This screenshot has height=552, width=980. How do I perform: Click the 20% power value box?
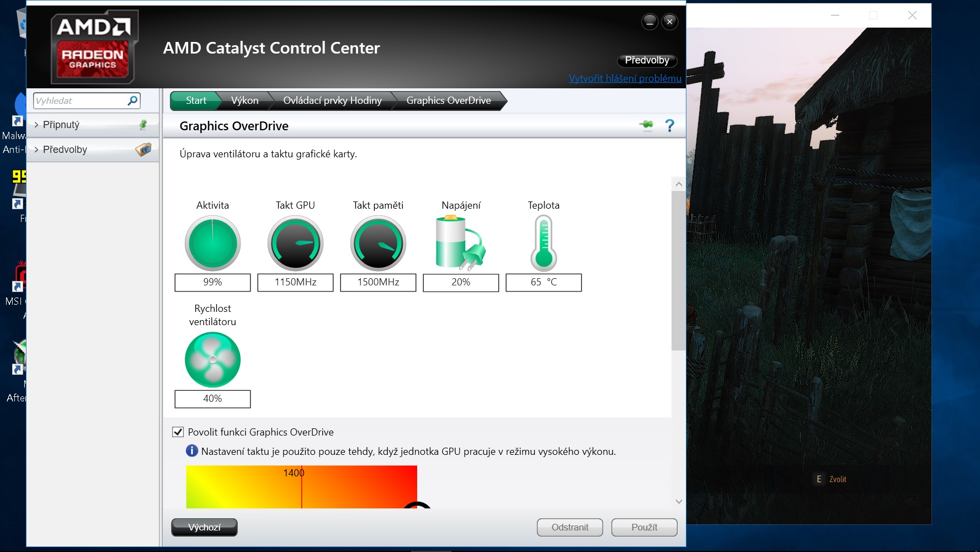461,282
